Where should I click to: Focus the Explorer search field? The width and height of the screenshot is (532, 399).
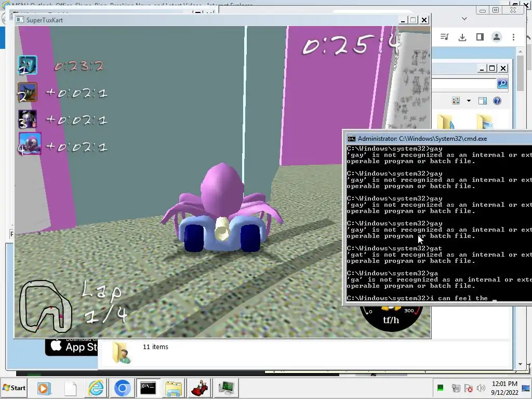pyautogui.click(x=464, y=84)
